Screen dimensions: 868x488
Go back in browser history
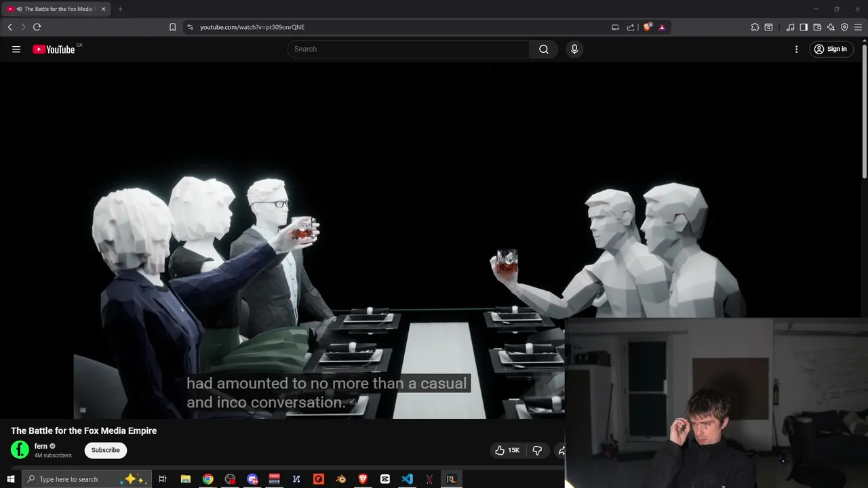tap(9, 27)
